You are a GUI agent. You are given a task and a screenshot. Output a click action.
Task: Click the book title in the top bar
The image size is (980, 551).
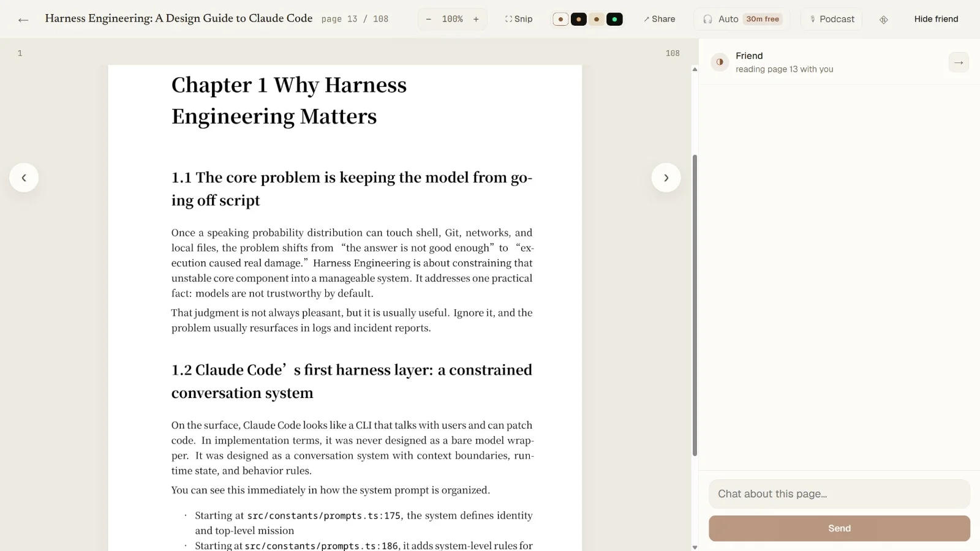click(x=179, y=18)
